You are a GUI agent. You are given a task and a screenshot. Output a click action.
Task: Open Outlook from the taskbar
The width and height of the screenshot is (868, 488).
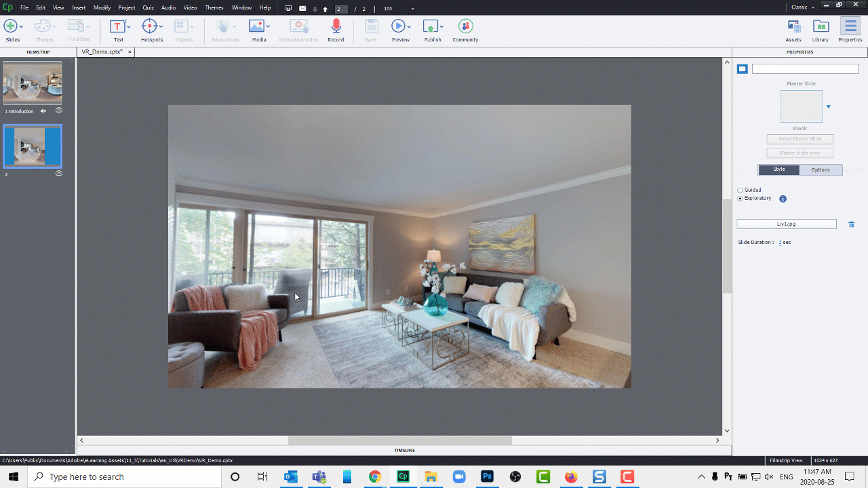(x=291, y=477)
